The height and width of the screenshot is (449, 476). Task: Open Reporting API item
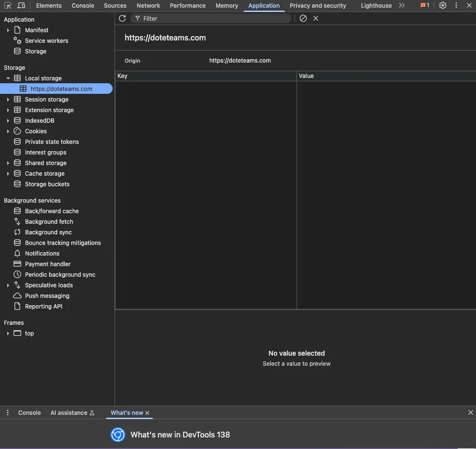[x=43, y=307]
